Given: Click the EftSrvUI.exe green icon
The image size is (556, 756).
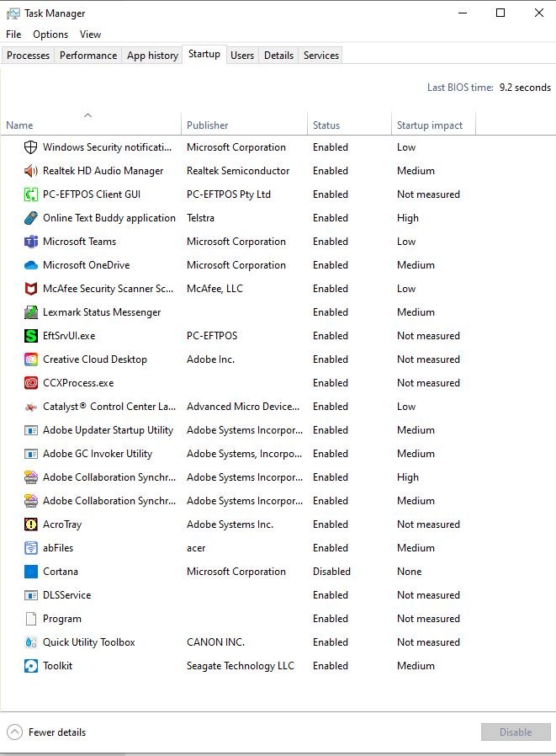Looking at the screenshot, I should click(x=31, y=336).
